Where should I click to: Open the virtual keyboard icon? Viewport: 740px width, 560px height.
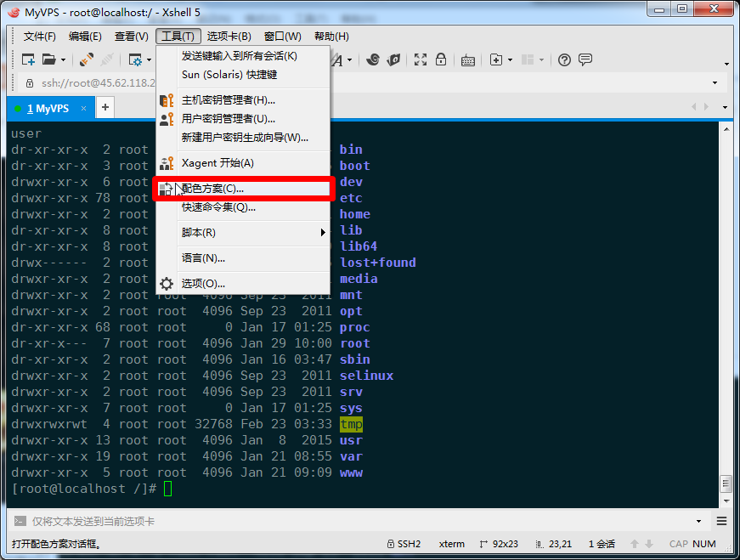pos(467,60)
